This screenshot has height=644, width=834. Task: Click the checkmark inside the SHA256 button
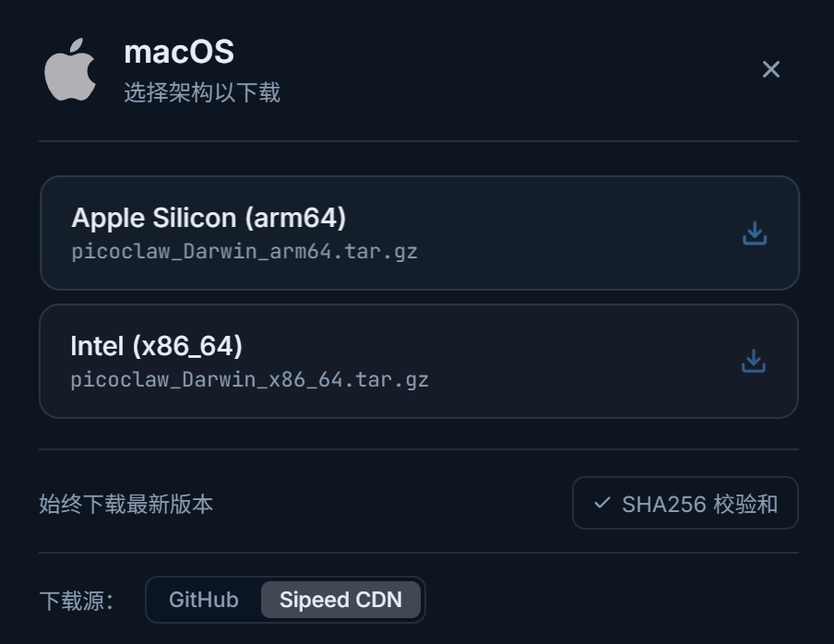602,503
